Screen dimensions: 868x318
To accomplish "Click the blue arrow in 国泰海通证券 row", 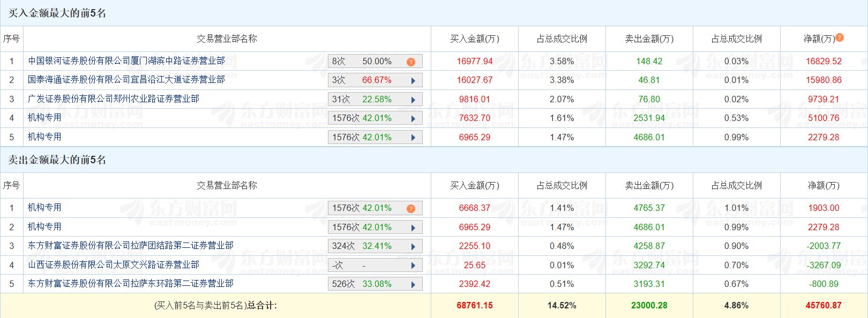I will click(x=413, y=81).
